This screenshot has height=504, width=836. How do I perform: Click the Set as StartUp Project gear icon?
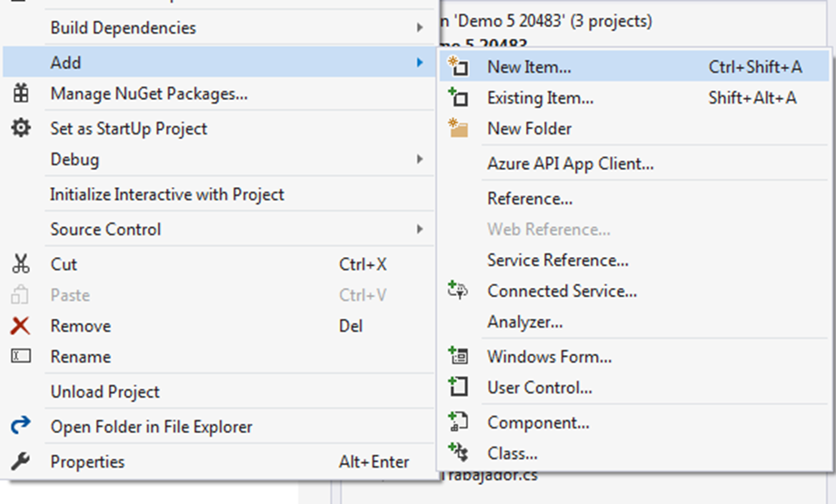point(20,129)
